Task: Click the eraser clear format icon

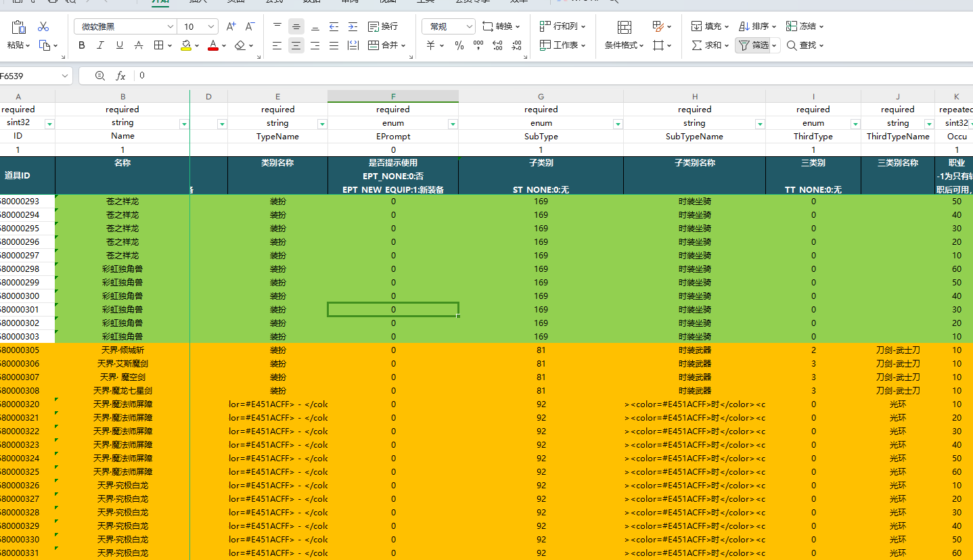Action: click(x=240, y=45)
